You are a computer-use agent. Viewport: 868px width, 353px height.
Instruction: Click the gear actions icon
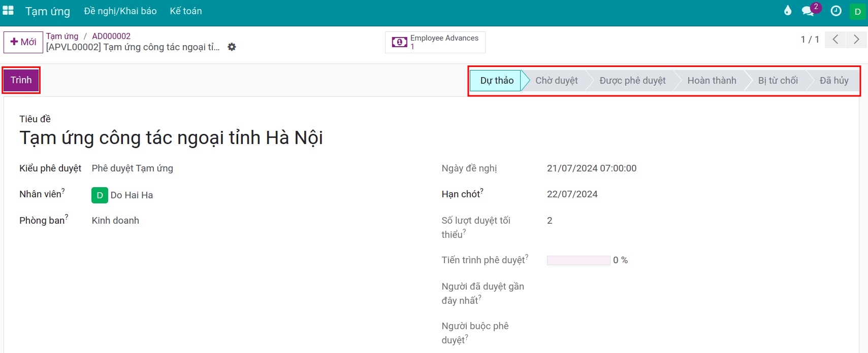[232, 47]
